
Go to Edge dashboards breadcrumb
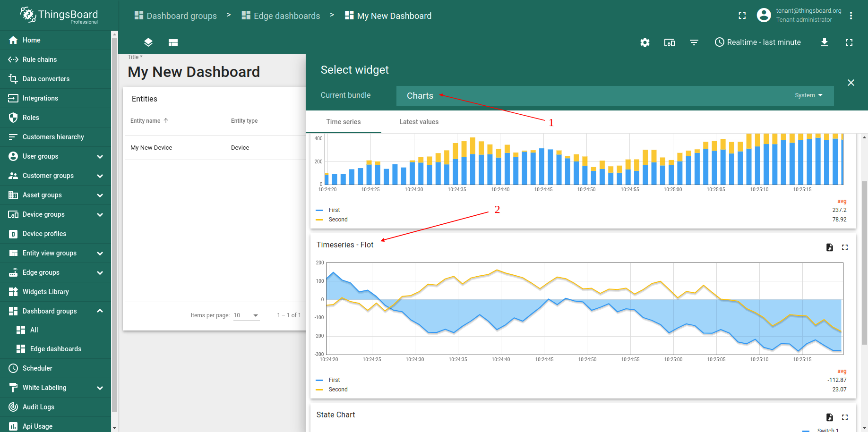281,16
